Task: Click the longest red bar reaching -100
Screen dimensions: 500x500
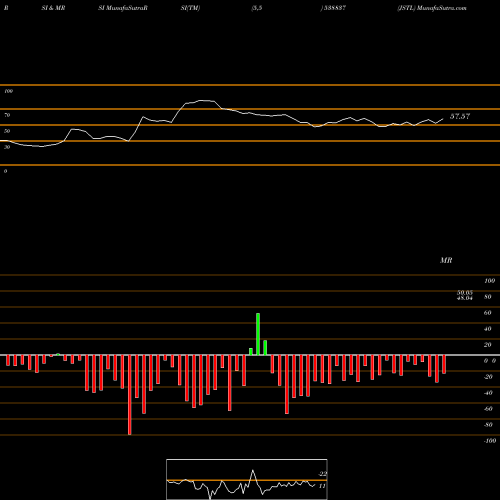Action: point(130,395)
